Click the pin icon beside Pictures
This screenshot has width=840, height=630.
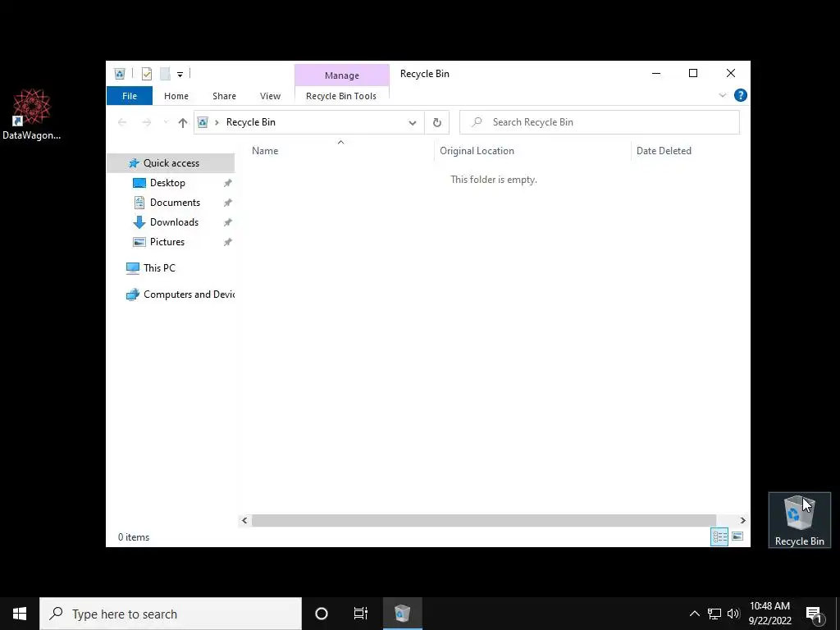[228, 242]
